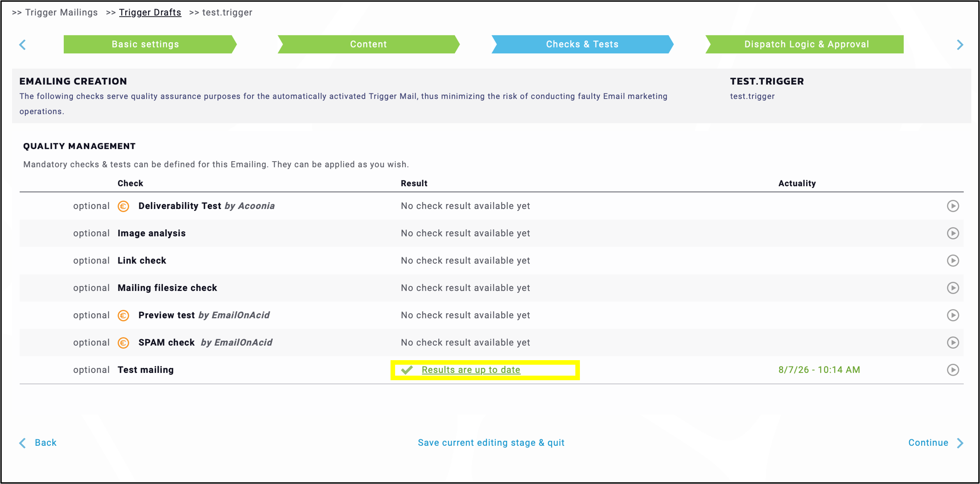This screenshot has width=980, height=484.
Task: Click the euro icon beside SPAM check
Action: (x=123, y=343)
